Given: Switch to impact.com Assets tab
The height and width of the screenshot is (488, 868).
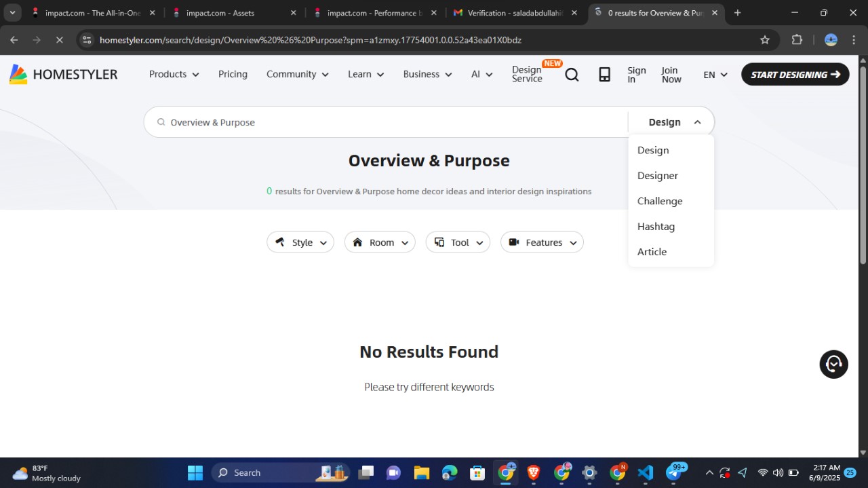Looking at the screenshot, I should point(234,12).
